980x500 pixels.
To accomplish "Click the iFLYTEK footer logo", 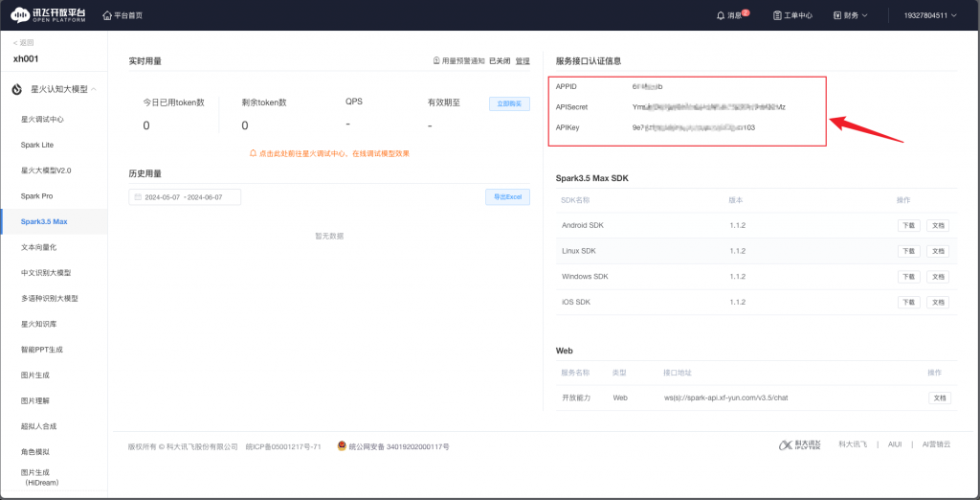I will 800,444.
